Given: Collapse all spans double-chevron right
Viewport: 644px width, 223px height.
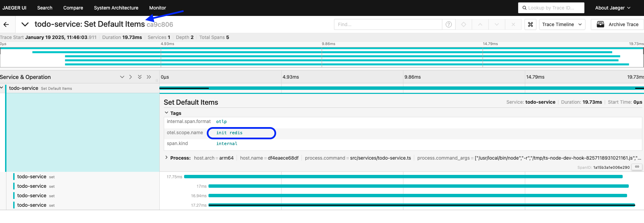Looking at the screenshot, I should pos(149,77).
